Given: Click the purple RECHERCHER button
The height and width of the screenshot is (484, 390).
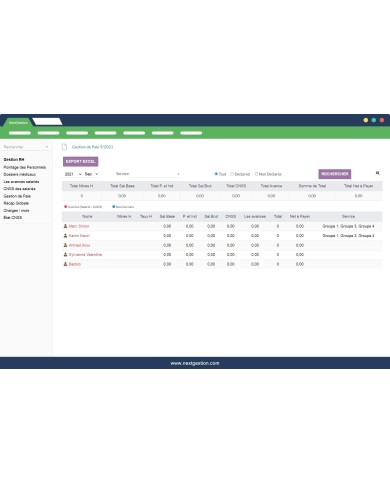Looking at the screenshot, I should point(335,174).
